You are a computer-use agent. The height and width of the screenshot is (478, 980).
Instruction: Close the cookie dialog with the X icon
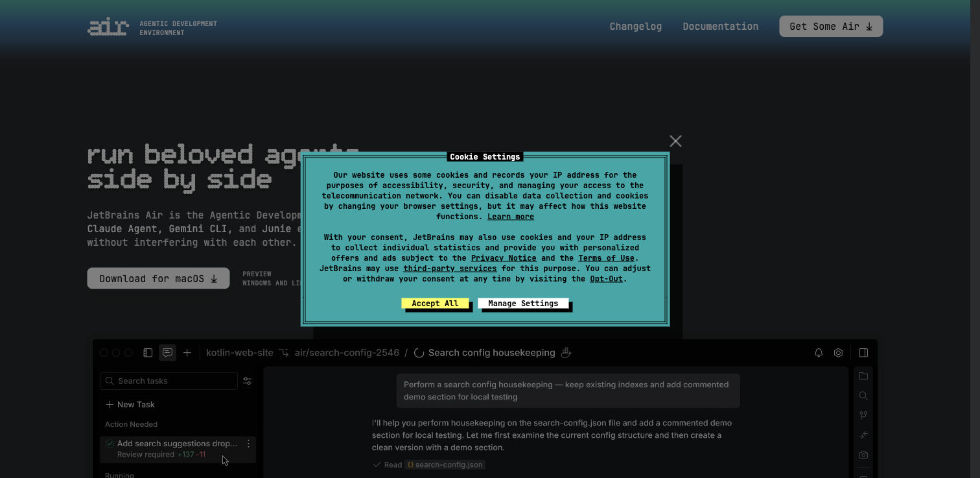point(675,141)
